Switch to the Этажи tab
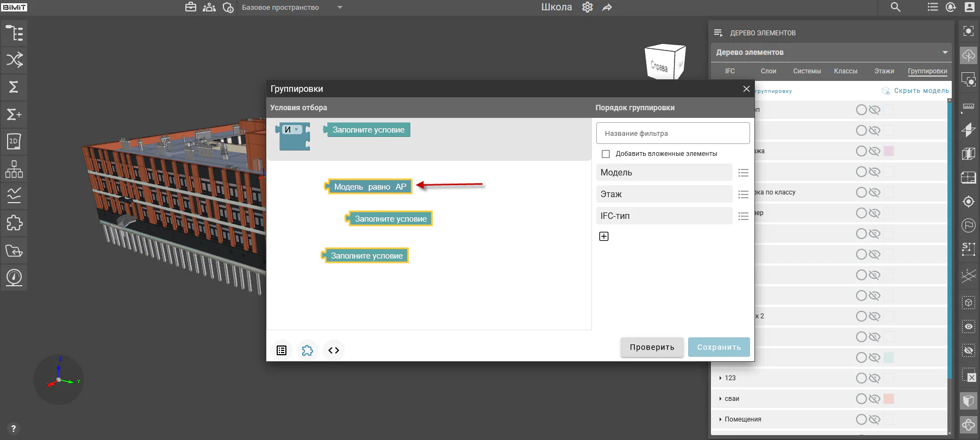980x440 pixels. pos(884,71)
